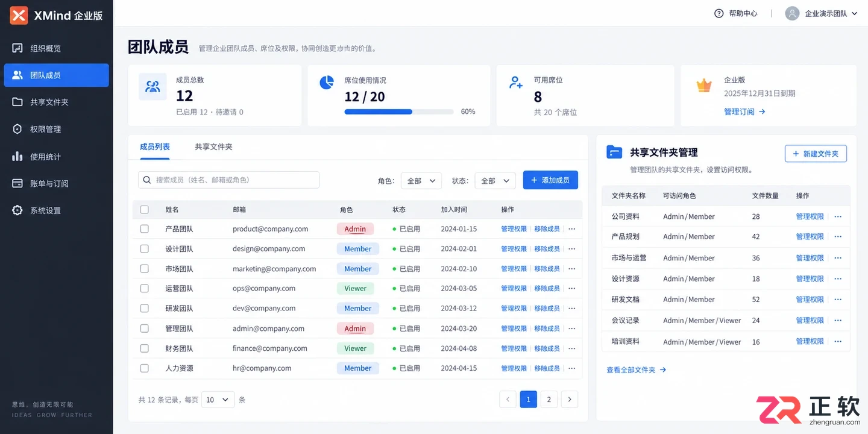Click the 帮助中心 question mark icon
Screen dimensions: 868x434
point(719,13)
